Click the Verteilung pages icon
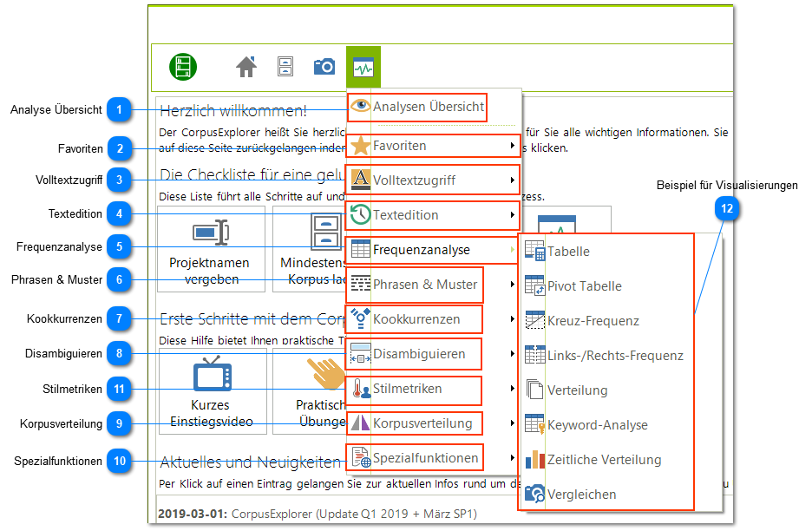 [535, 390]
